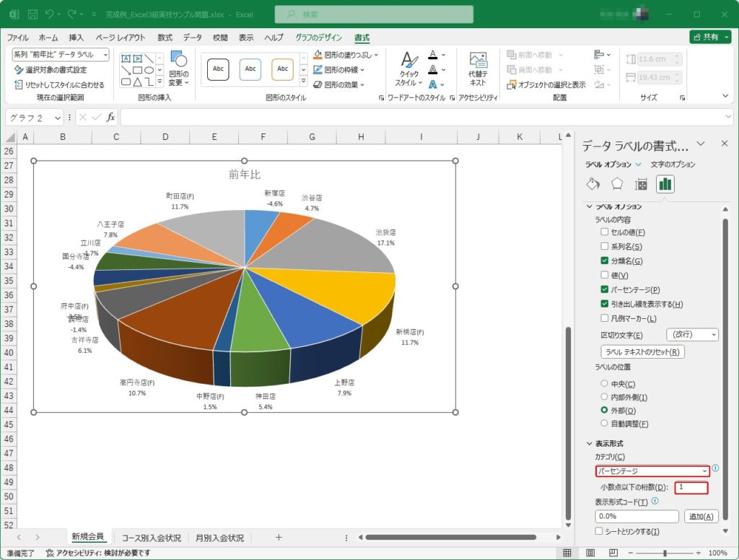739x560 pixels.
Task: Click the zoom slider in status bar
Action: [664, 553]
